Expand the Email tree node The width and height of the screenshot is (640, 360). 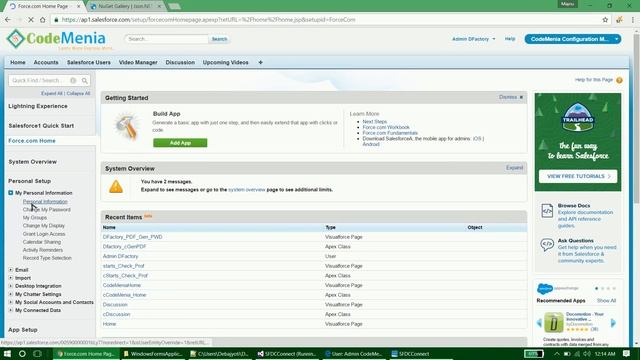[x=11, y=270]
